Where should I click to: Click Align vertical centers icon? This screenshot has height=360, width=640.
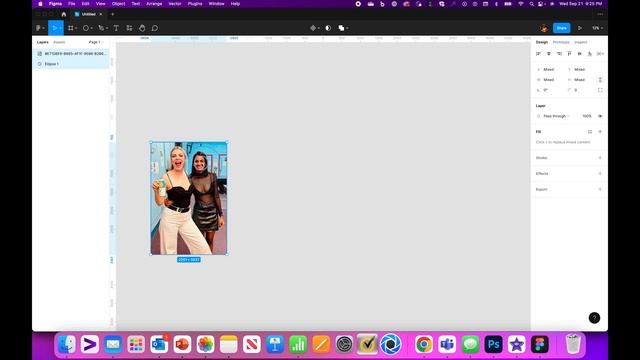pos(580,54)
